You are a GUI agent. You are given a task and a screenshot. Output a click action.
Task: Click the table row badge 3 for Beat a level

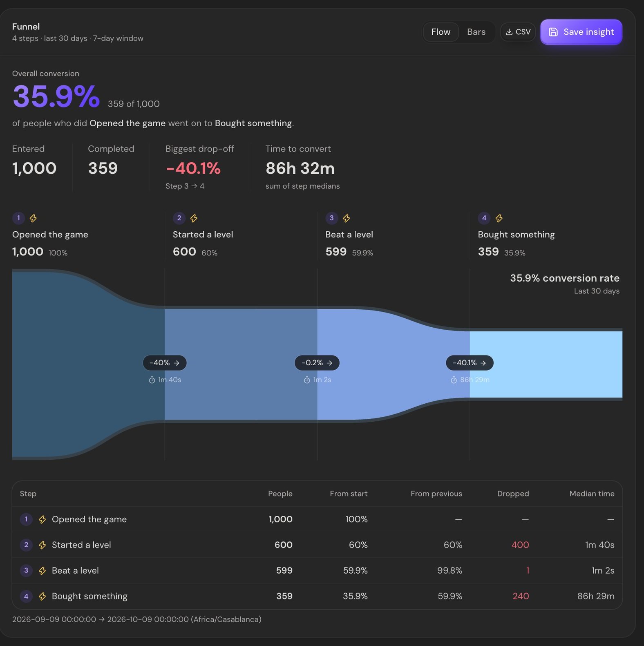[x=26, y=571]
